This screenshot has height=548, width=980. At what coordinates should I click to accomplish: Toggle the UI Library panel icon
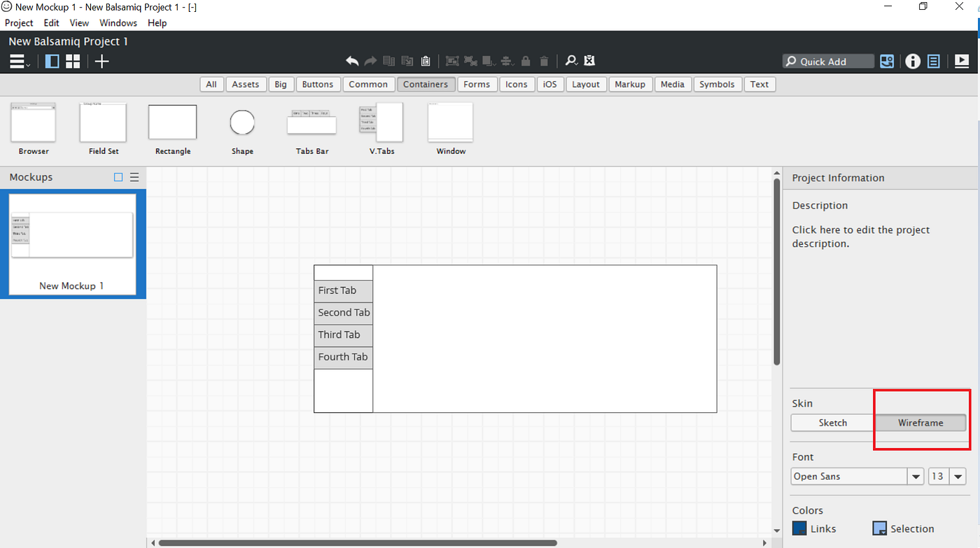point(52,62)
